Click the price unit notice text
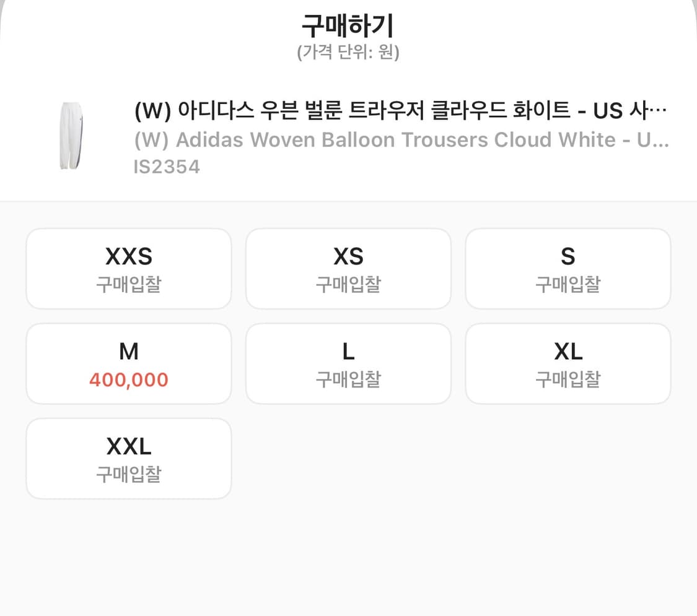This screenshot has width=697, height=616. 348,53
